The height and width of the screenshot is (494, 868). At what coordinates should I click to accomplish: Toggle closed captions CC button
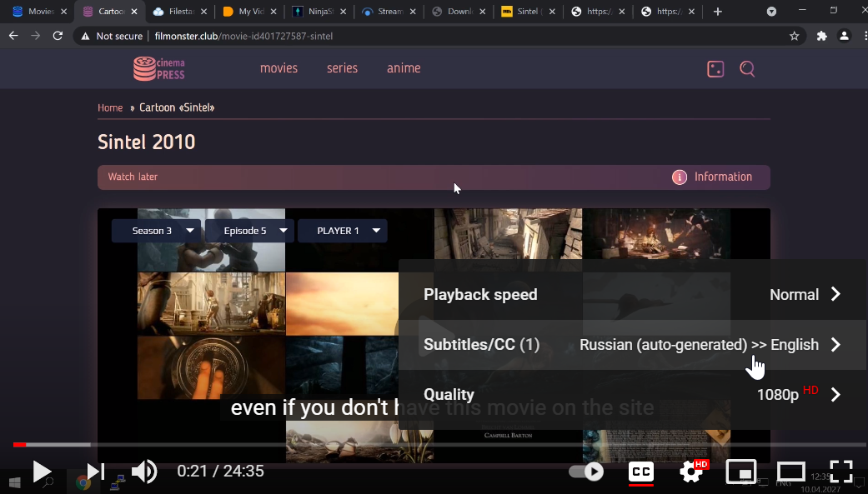point(641,472)
